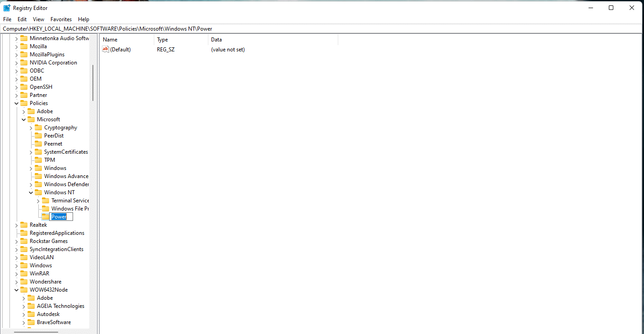Click the Registry Editor title bar icon
The height and width of the screenshot is (334, 644).
[7, 8]
